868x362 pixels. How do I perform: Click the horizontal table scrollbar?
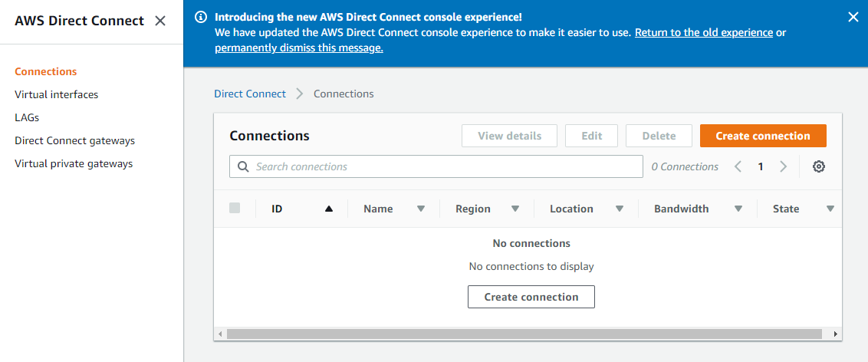[x=524, y=334]
